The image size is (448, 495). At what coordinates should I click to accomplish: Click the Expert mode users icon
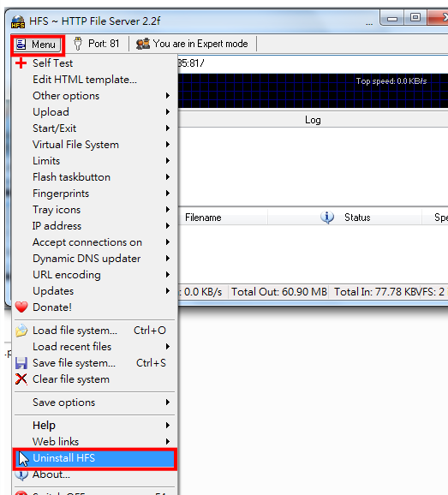pos(143,44)
